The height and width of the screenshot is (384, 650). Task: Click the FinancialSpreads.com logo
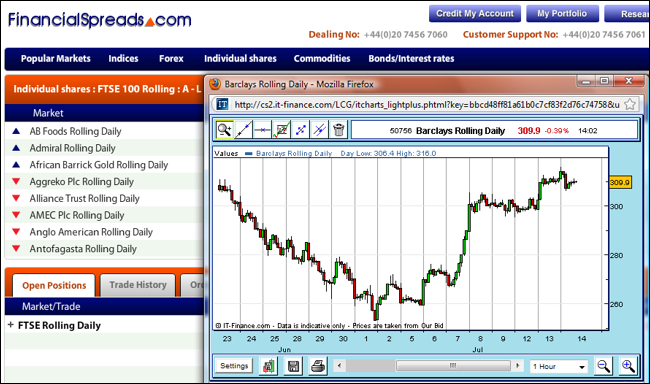point(99,19)
